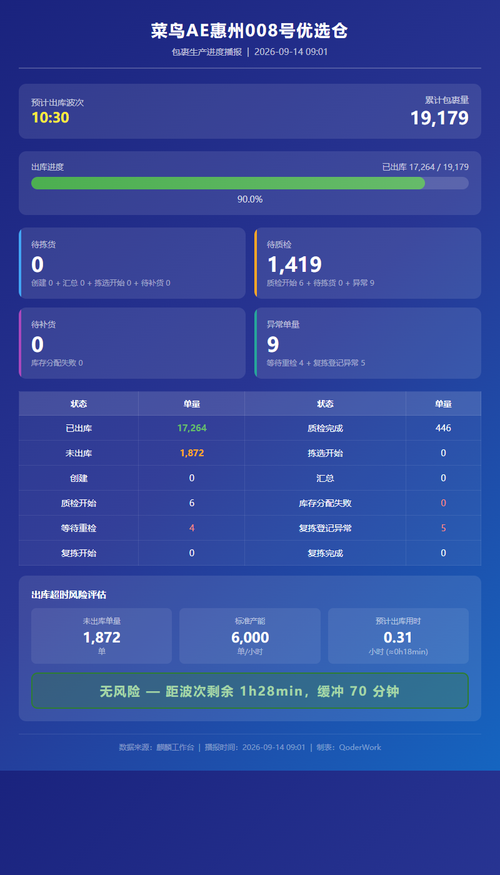The width and height of the screenshot is (500, 875).
Task: Open the 待质检 card showing 1,419
Action: click(368, 263)
